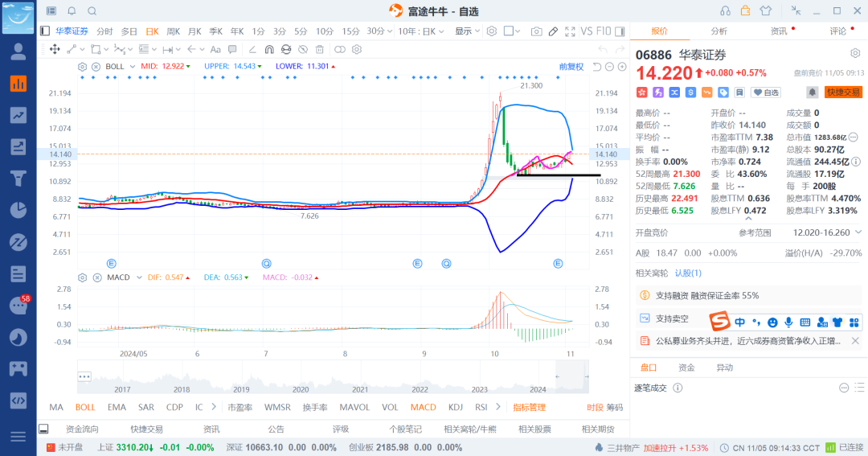Open the 10年:日K range dropdown
This screenshot has width=868, height=456.
pyautogui.click(x=421, y=31)
